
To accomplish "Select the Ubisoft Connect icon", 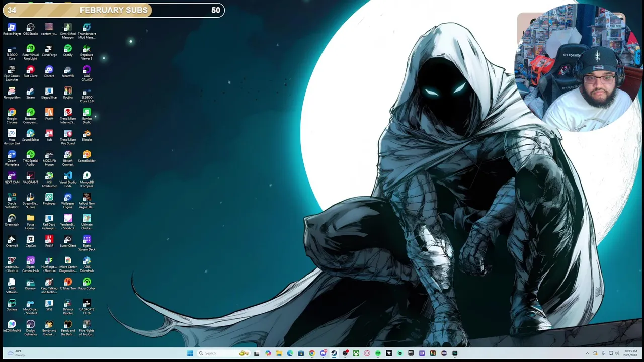I will (68, 158).
